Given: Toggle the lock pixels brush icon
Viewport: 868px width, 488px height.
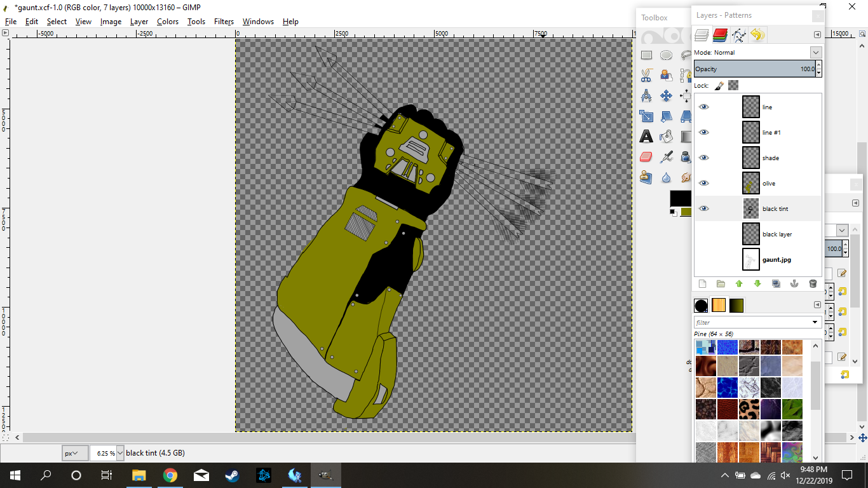Looking at the screenshot, I should 719,85.
